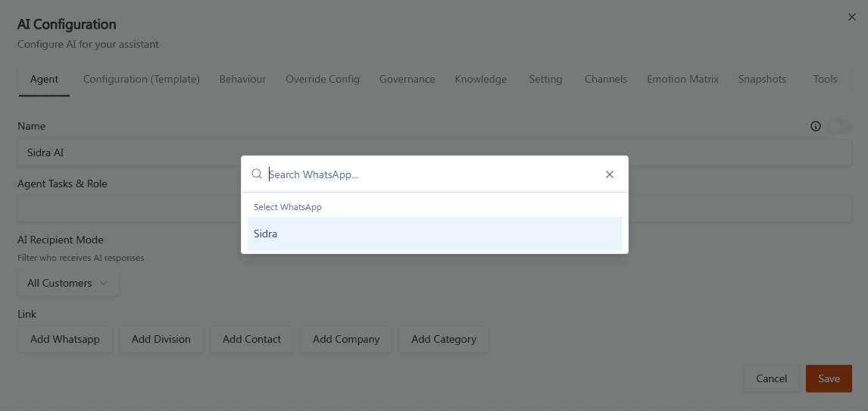Viewport: 868px width, 411px height.
Task: Click the Add Whatsapp button
Action: 65,339
